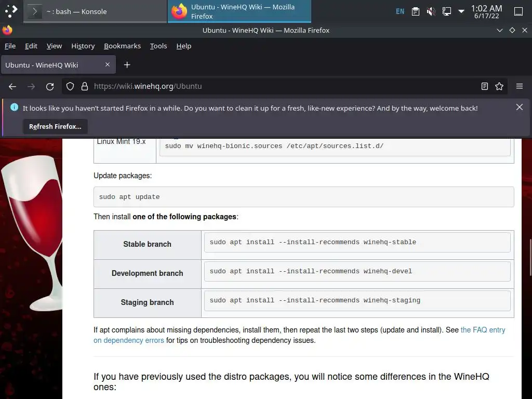Open the Edit menu
This screenshot has height=399, width=532.
tap(31, 46)
